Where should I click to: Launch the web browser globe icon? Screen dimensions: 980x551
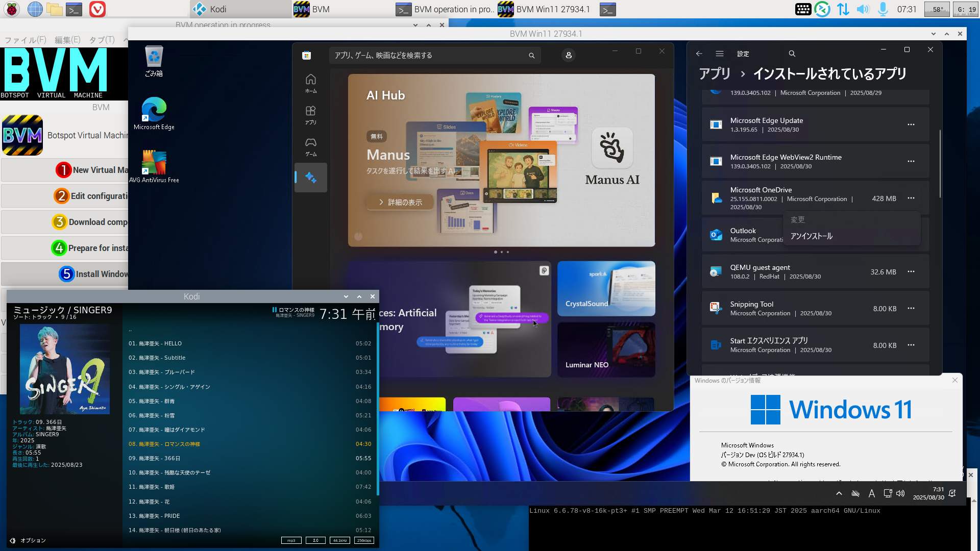click(x=35, y=9)
